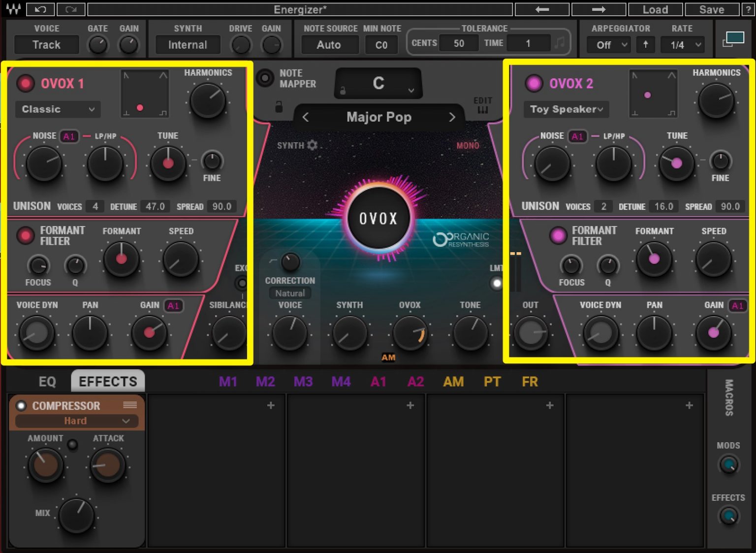756x553 pixels.
Task: Switch to the EQ tab
Action: click(x=47, y=382)
